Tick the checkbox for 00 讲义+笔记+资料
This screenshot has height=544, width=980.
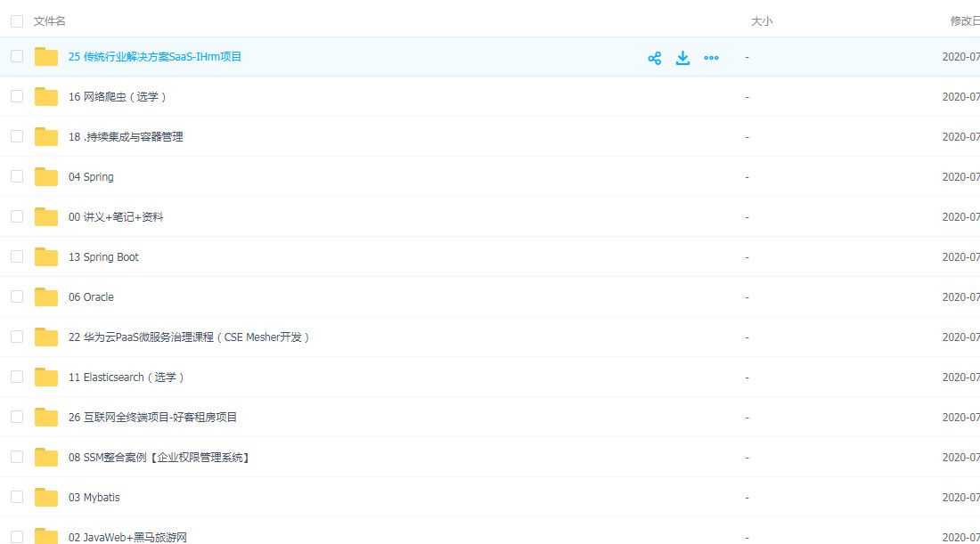pos(17,216)
